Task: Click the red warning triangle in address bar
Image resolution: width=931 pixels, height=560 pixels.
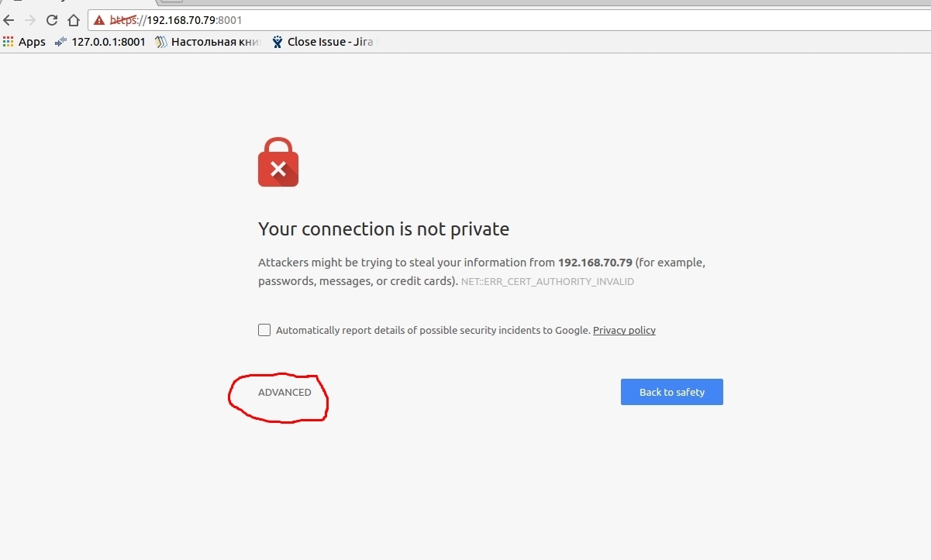Action: pyautogui.click(x=99, y=20)
